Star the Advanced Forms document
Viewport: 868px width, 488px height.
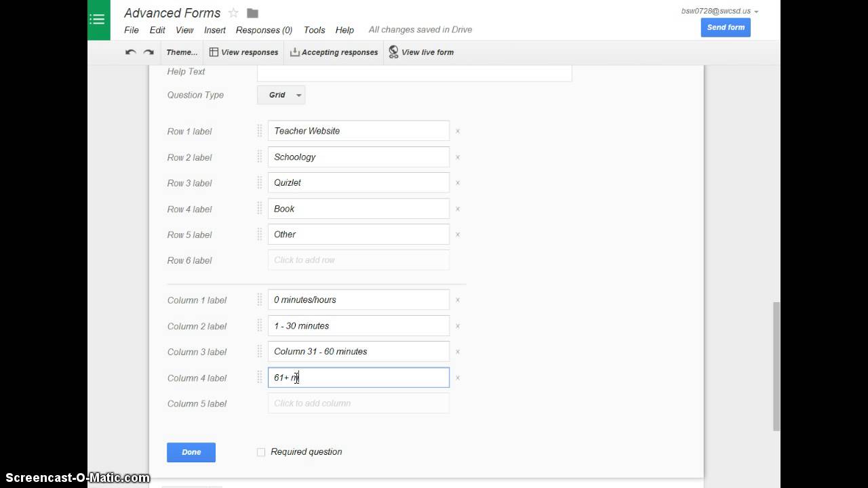pos(233,13)
